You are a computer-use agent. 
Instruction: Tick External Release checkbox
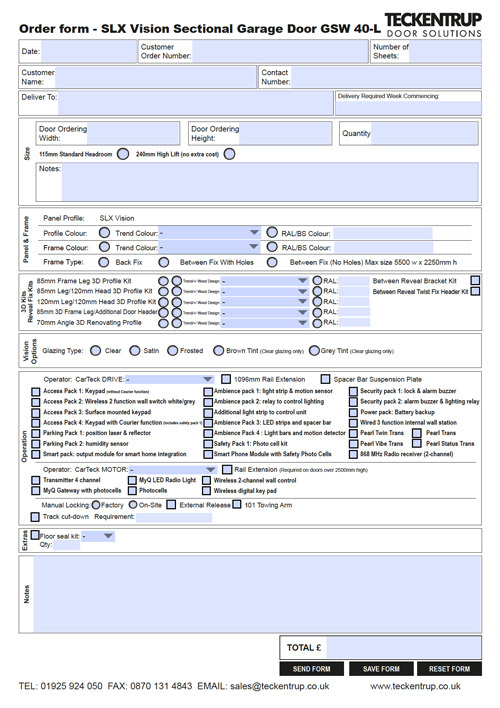coord(171,504)
